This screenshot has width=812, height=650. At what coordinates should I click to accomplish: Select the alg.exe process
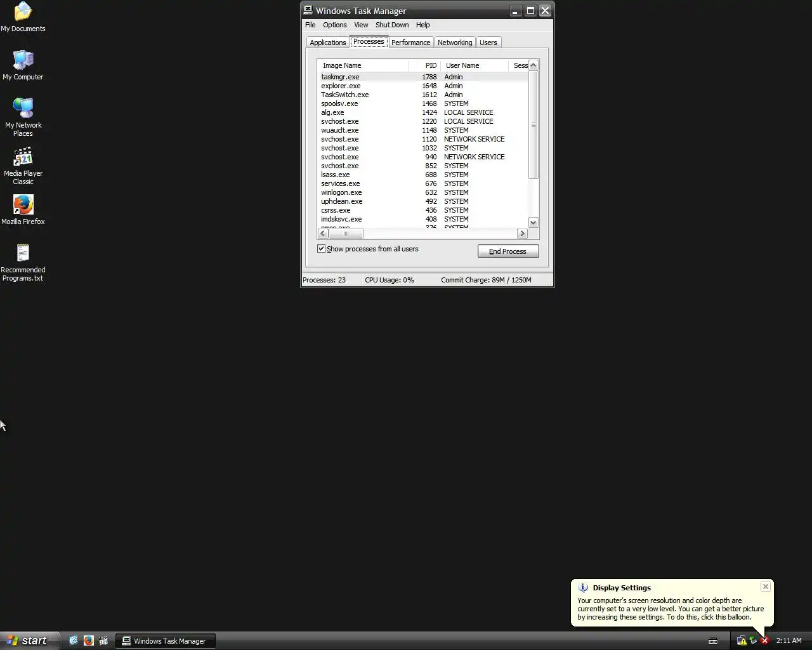tap(422, 112)
